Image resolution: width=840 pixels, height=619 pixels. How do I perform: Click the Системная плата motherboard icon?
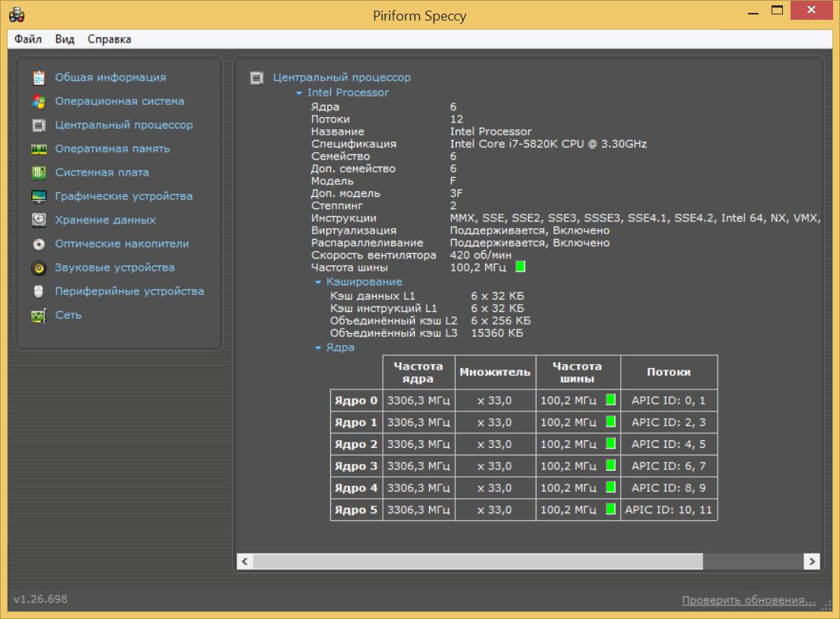(x=39, y=173)
